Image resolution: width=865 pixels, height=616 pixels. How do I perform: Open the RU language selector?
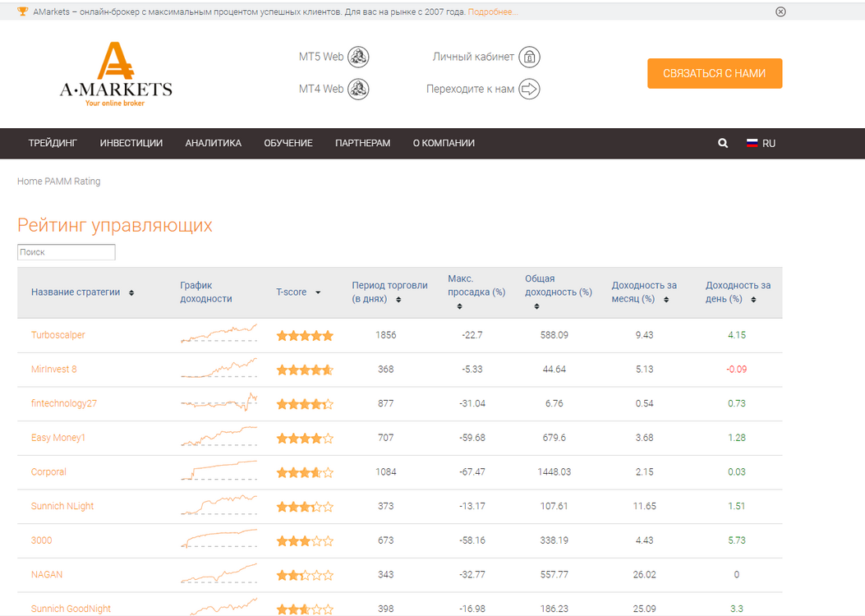pyautogui.click(x=769, y=144)
